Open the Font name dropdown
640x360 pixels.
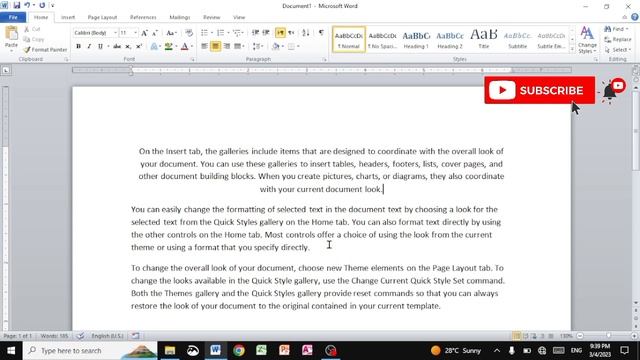pos(115,33)
